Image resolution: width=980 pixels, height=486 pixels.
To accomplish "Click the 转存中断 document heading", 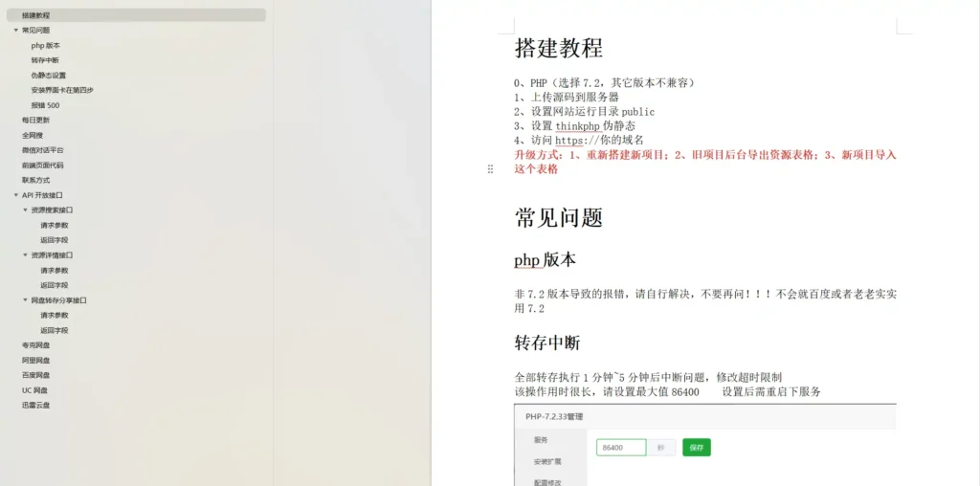I will click(547, 342).
